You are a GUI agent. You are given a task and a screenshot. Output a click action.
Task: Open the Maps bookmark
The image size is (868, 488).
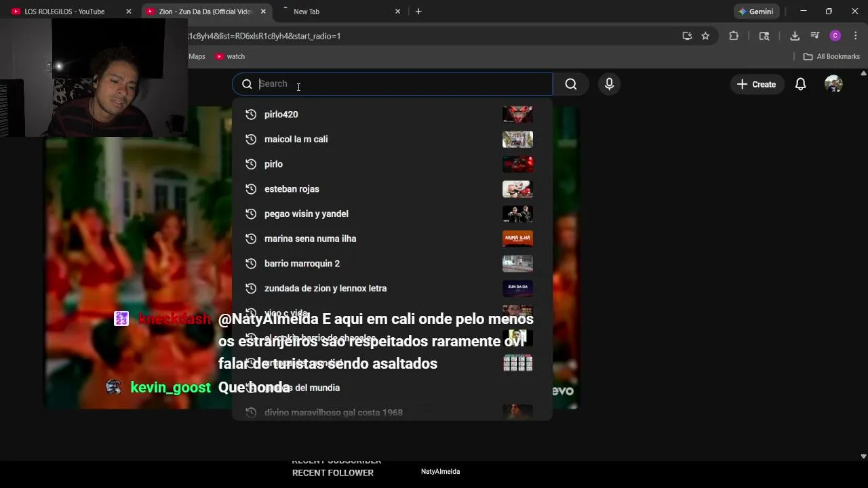tap(197, 56)
